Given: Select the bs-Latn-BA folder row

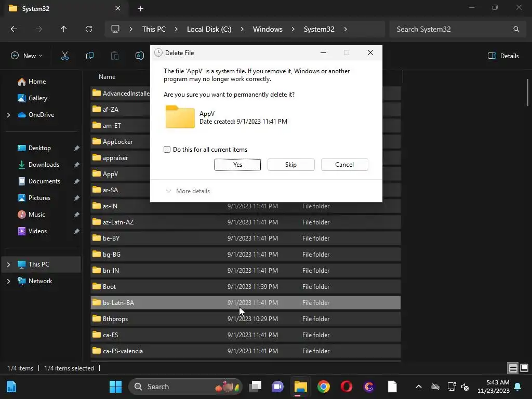Looking at the screenshot, I should [x=245, y=303].
